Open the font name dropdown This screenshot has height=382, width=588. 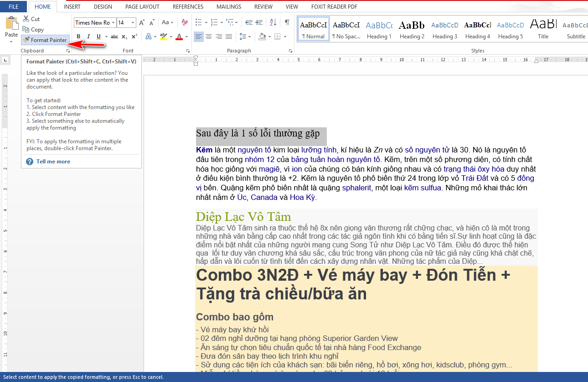[x=113, y=23]
